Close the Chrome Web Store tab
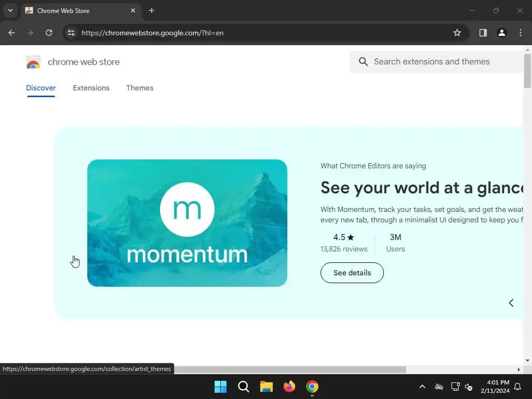 [133, 10]
